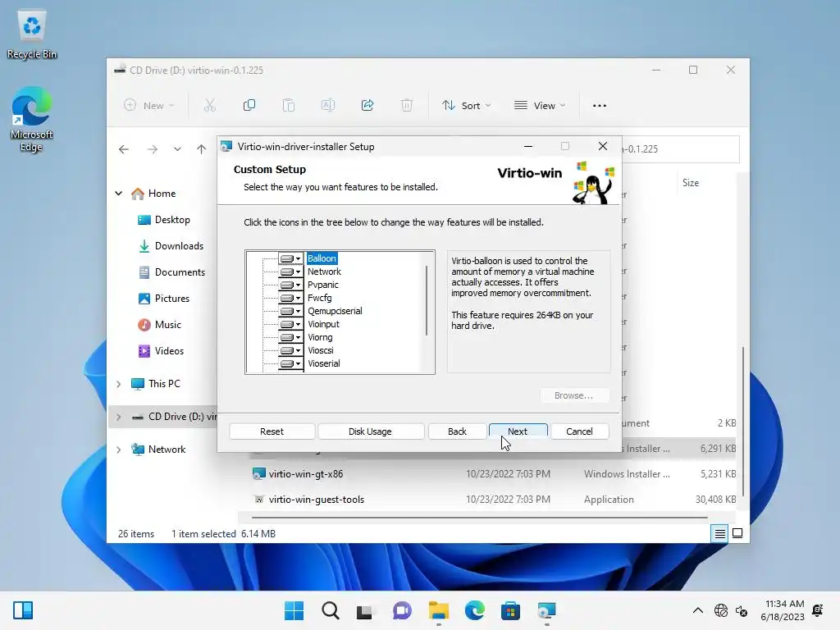Image resolution: width=840 pixels, height=630 pixels.
Task: Navigate back with the Explorer back arrow
Action: (x=124, y=149)
